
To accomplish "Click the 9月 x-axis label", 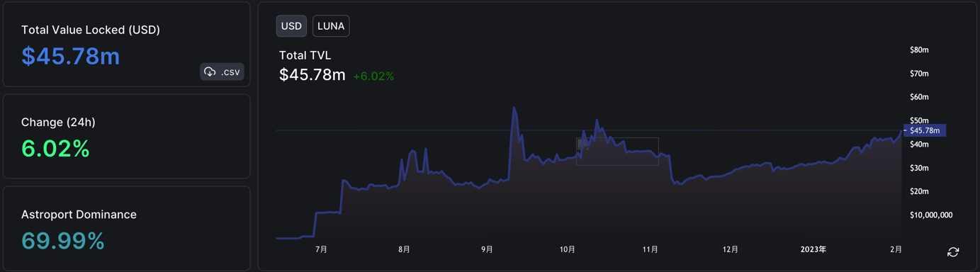I will tap(487, 249).
